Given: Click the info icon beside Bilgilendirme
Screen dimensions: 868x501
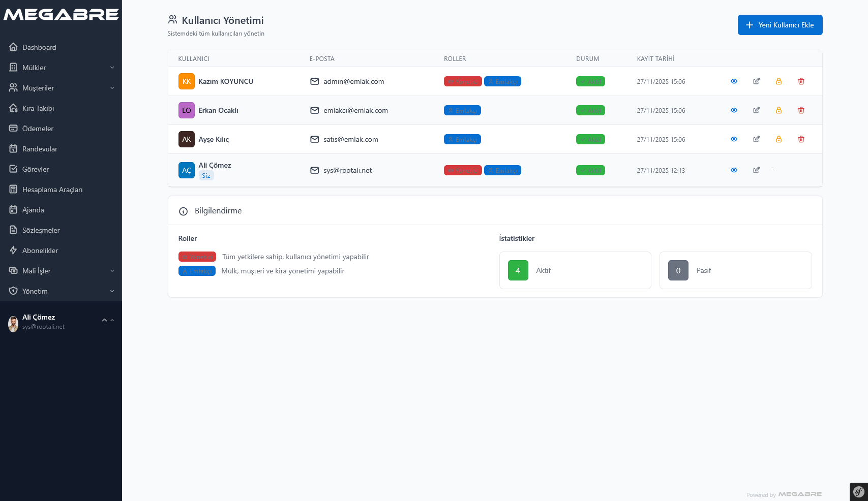Looking at the screenshot, I should coord(183,211).
